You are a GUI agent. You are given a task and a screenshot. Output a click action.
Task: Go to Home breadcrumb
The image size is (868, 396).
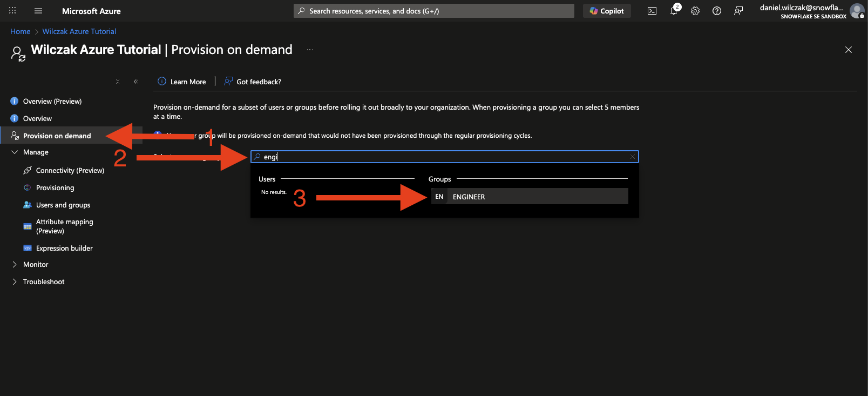tap(21, 32)
